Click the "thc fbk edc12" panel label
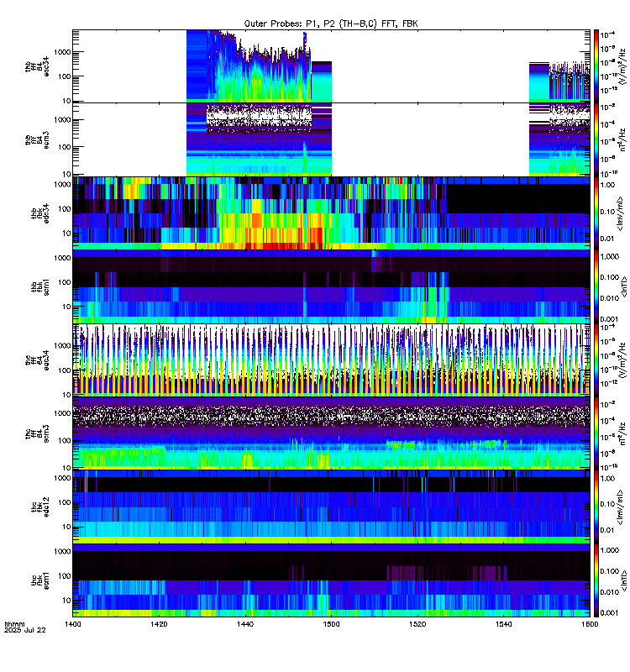 39,507
